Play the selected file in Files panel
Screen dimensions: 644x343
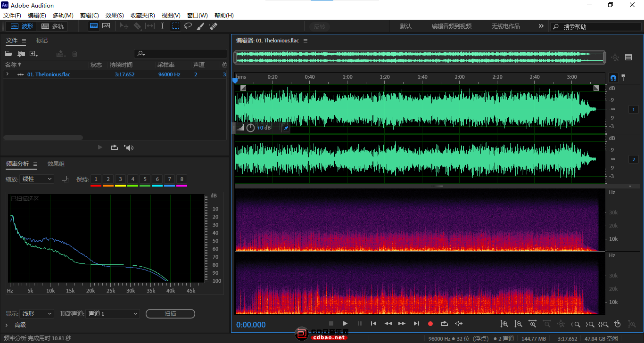[100, 147]
